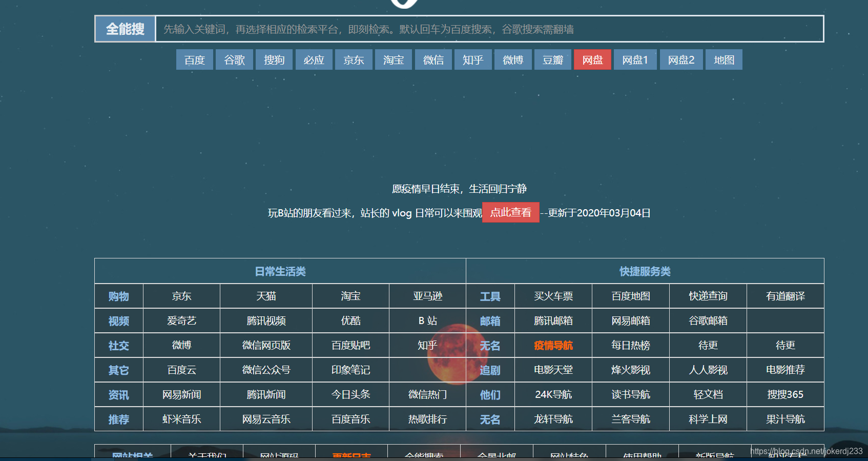Click the 买火车票 link
Viewport: 868px width, 461px height.
(553, 296)
